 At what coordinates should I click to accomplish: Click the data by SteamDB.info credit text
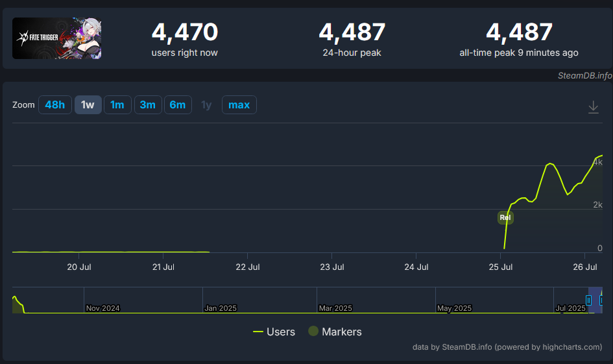[x=507, y=347]
